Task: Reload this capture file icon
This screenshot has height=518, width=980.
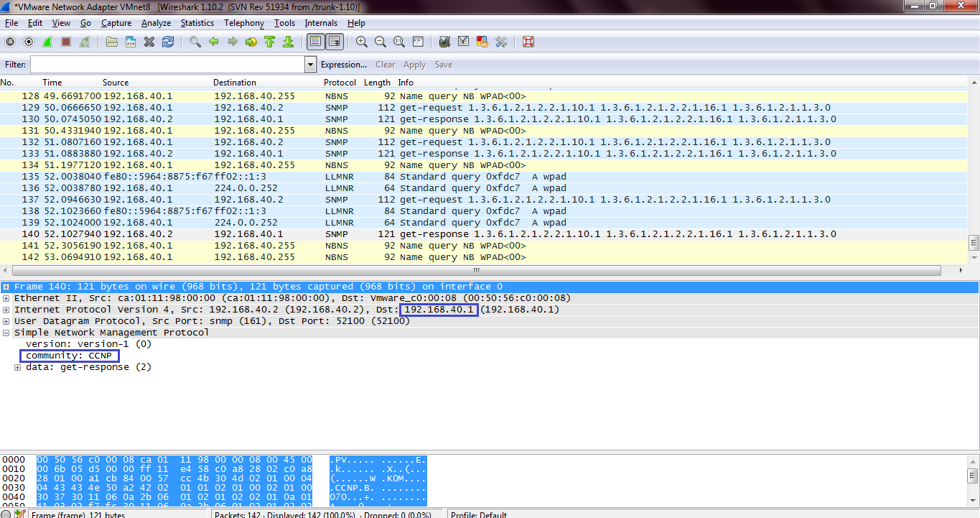Action: pos(168,42)
